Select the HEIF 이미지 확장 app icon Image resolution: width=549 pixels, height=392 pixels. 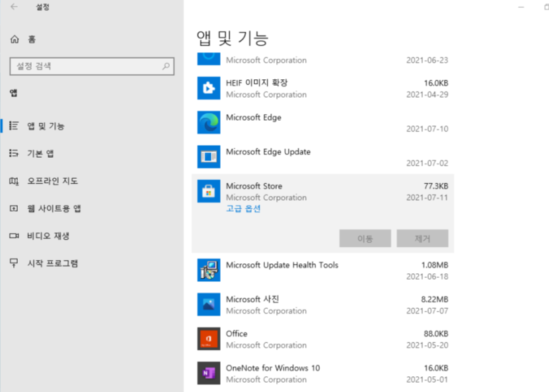[209, 88]
